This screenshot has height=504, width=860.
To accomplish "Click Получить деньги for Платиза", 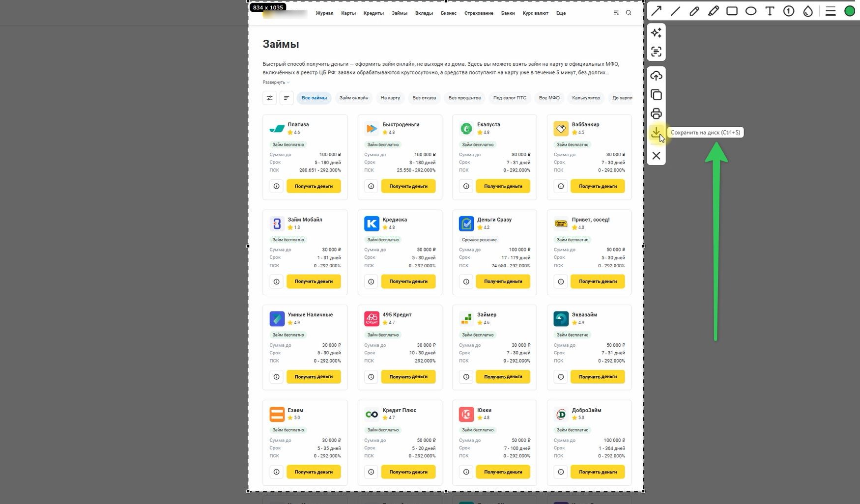I will coord(314,186).
